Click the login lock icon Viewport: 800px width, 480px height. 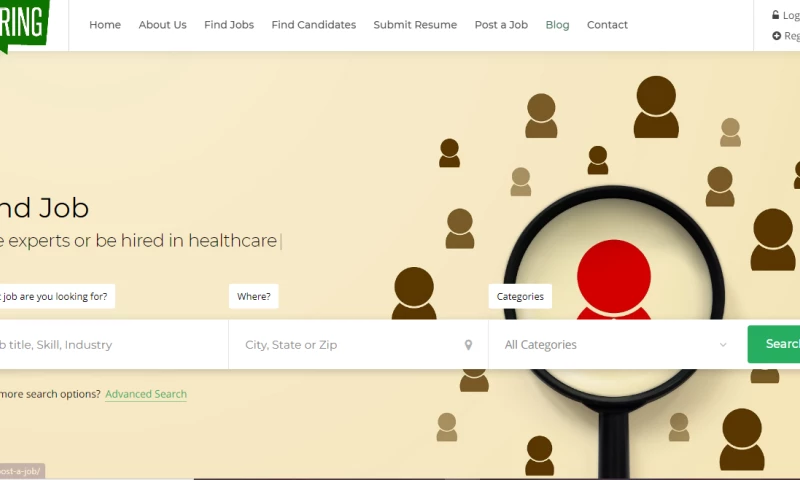tap(776, 15)
